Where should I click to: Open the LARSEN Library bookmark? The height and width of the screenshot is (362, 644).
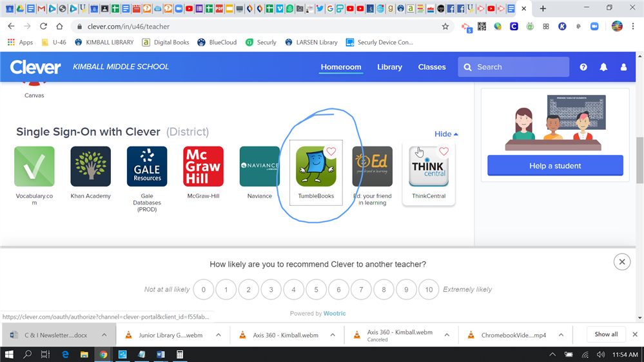tap(311, 42)
